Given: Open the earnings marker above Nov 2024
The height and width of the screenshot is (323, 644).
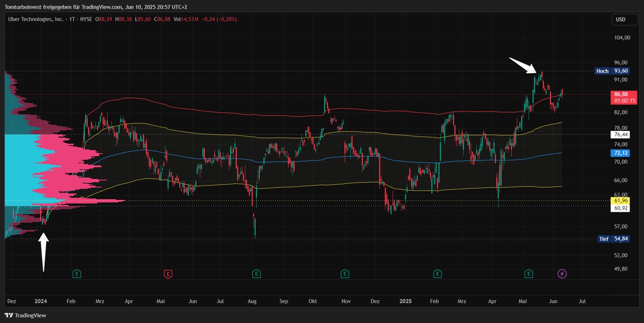Looking at the screenshot, I should [x=345, y=274].
